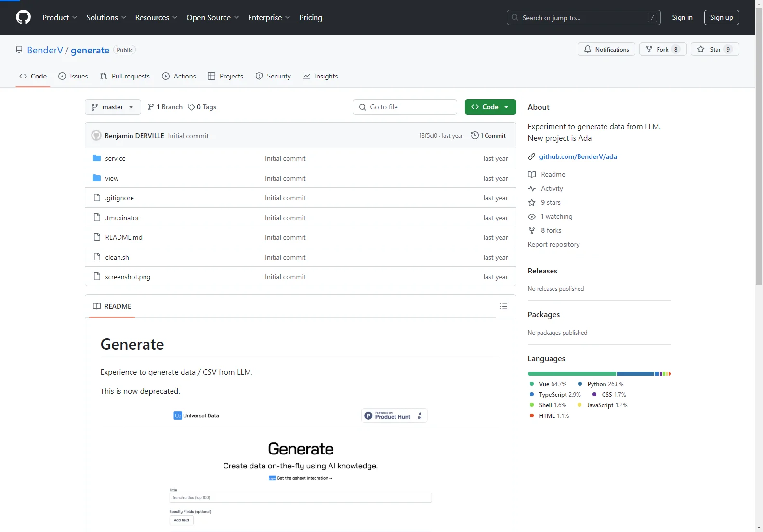
Task: Open the Insights tab
Action: [x=320, y=76]
